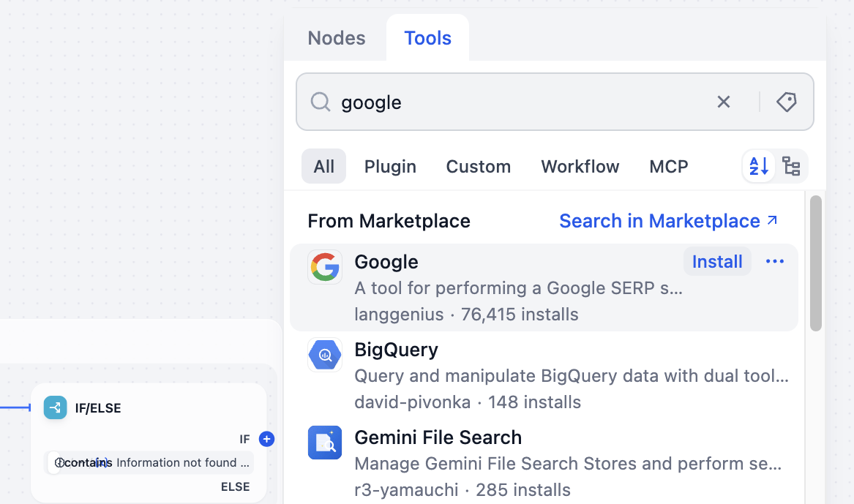This screenshot has height=504, width=854.
Task: Switch to tree grouped view
Action: (x=791, y=166)
